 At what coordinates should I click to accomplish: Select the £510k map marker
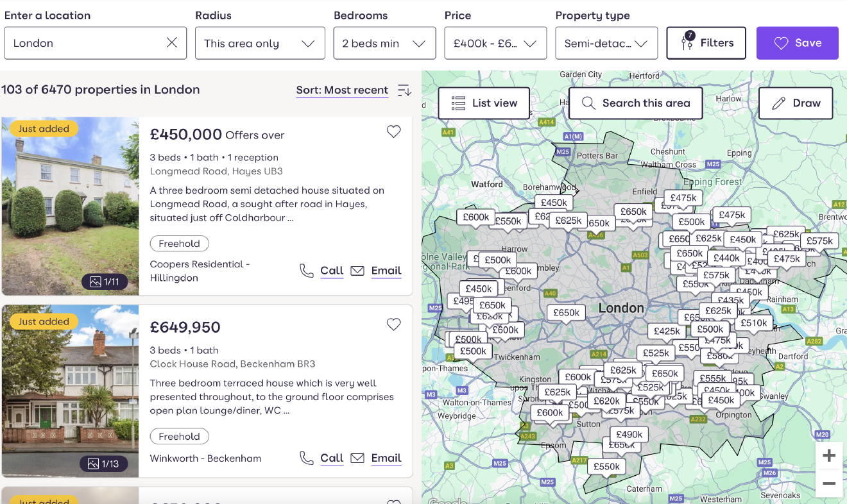[x=754, y=323]
